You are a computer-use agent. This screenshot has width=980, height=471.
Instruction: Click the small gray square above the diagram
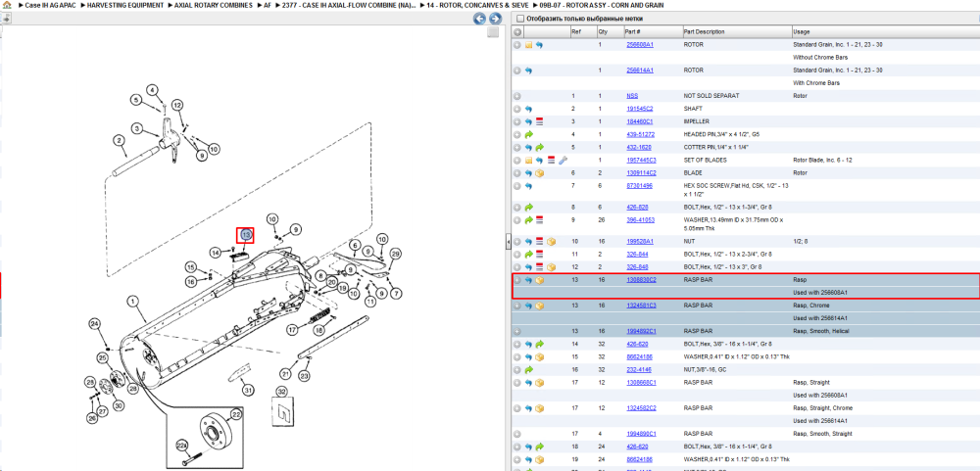tap(493, 32)
